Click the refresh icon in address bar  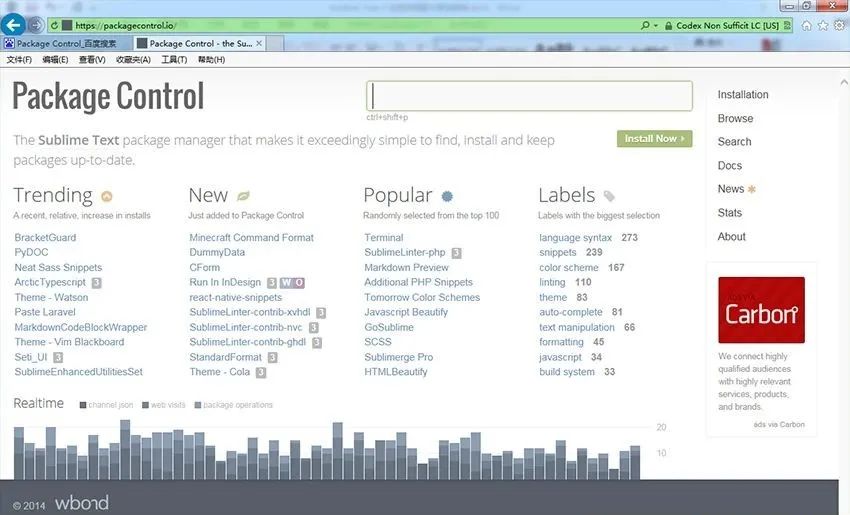(54, 25)
